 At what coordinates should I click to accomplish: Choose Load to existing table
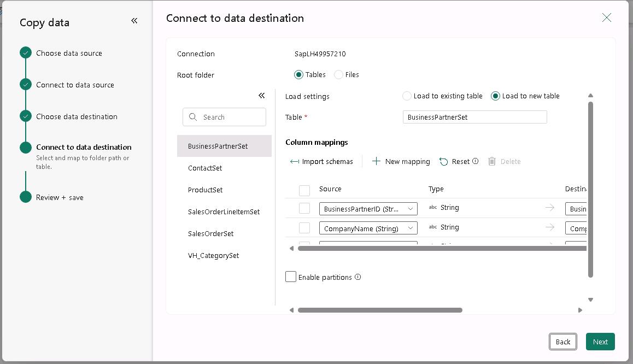point(407,96)
